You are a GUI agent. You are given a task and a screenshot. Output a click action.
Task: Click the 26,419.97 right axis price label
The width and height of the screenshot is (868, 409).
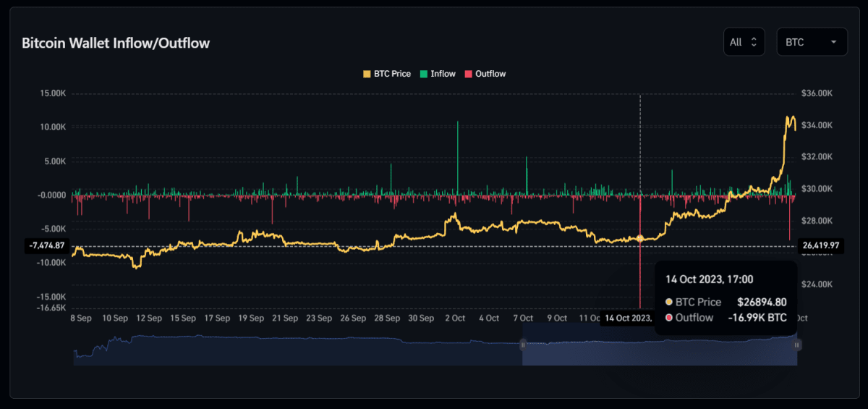[x=820, y=246]
